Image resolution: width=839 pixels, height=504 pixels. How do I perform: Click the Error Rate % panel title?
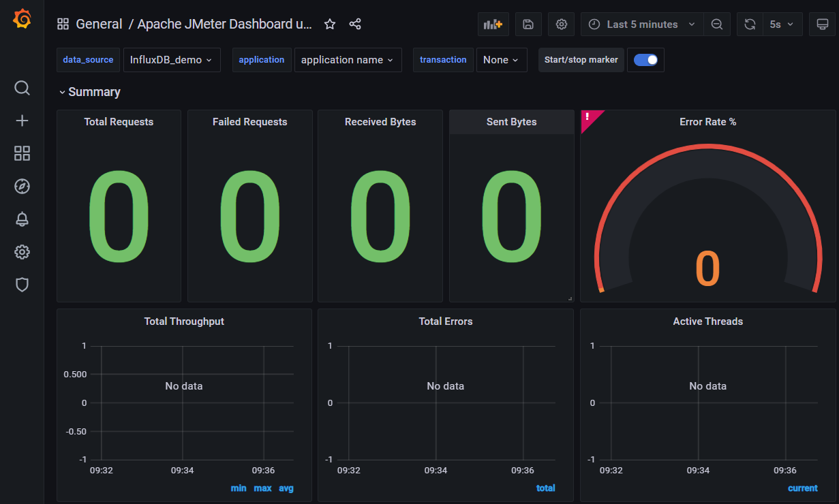pos(707,122)
